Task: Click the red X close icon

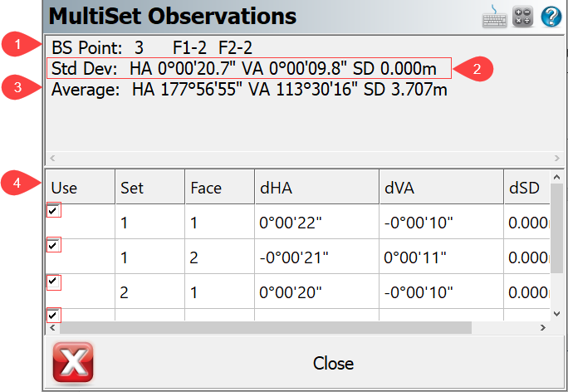Action: [73, 363]
